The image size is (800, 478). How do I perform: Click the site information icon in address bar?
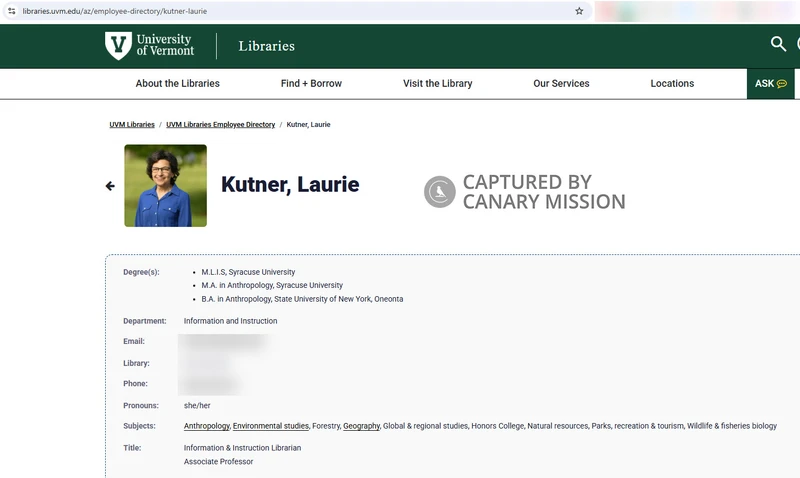11,11
